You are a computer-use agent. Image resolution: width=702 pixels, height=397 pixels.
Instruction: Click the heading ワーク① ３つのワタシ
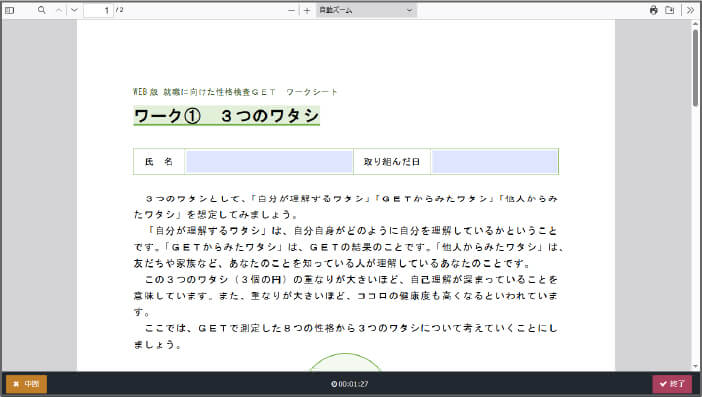(227, 116)
